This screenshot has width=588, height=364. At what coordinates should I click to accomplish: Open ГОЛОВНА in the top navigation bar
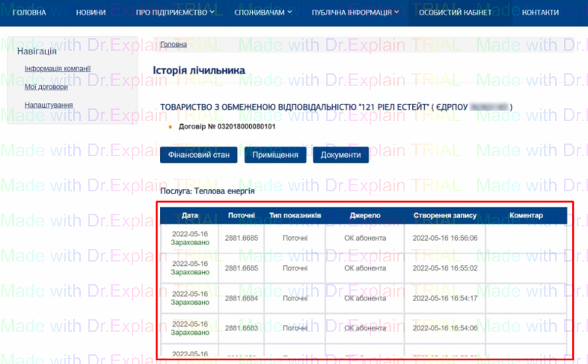click(x=29, y=13)
